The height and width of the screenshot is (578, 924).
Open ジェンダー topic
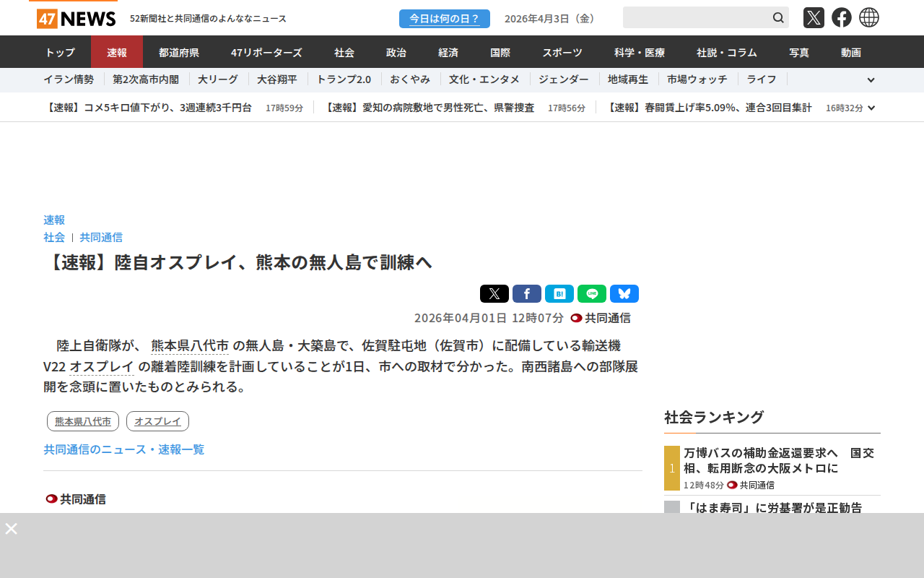564,79
